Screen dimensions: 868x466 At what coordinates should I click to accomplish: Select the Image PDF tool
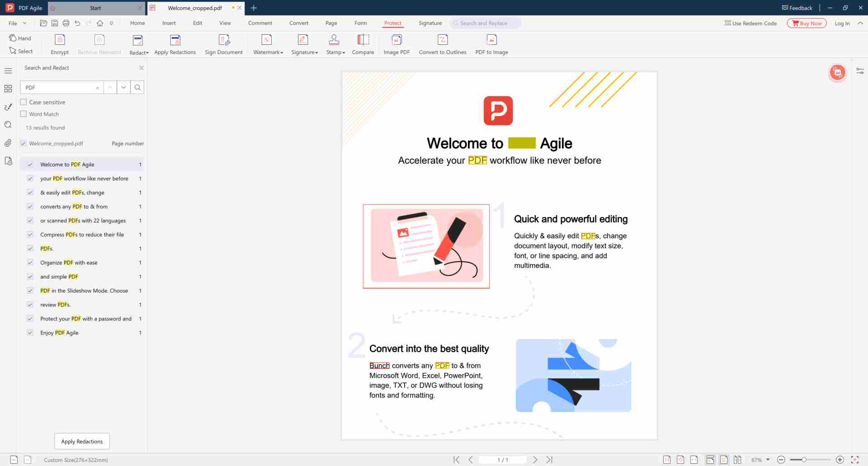coord(396,44)
